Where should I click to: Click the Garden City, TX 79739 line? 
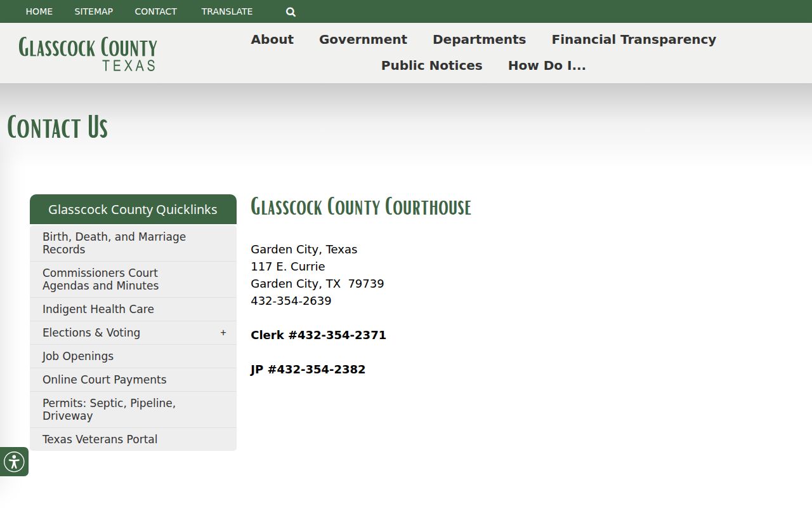317,283
